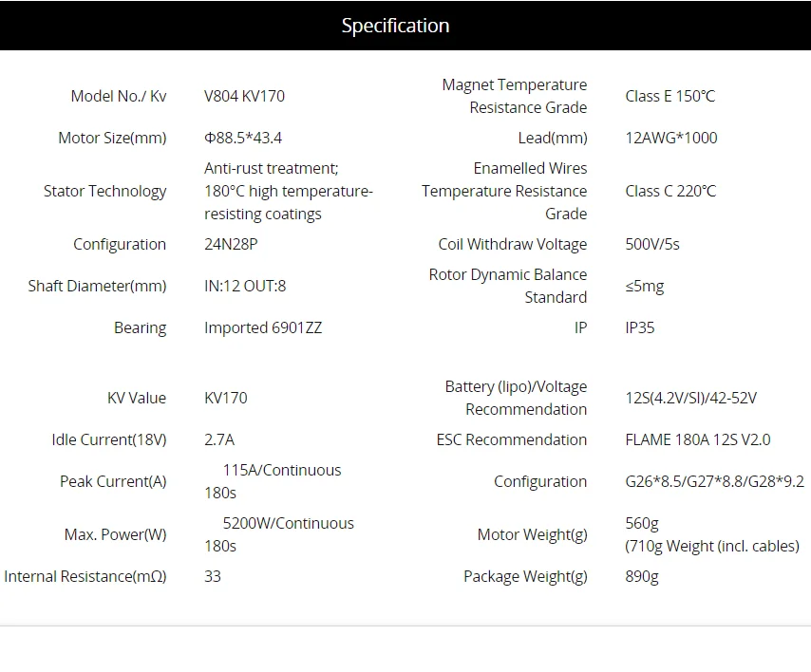811x672 pixels.
Task: Select the 12AWG*1000 lead value
Action: (x=670, y=138)
